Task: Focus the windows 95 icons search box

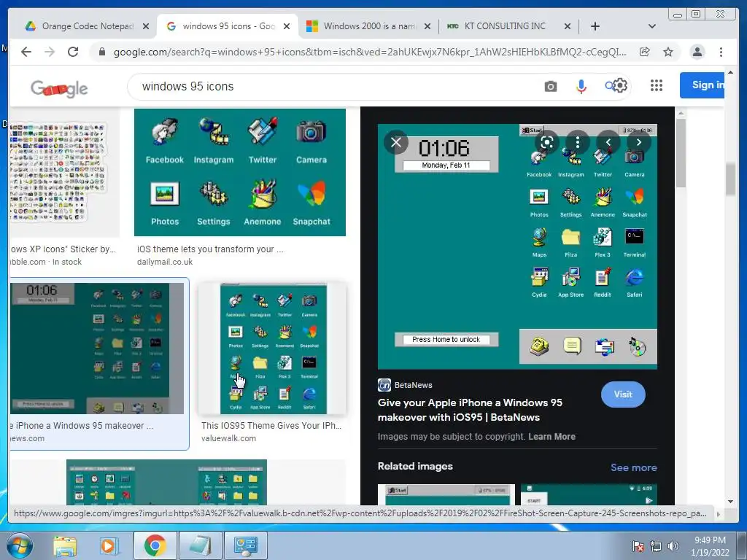Action: coord(333,86)
